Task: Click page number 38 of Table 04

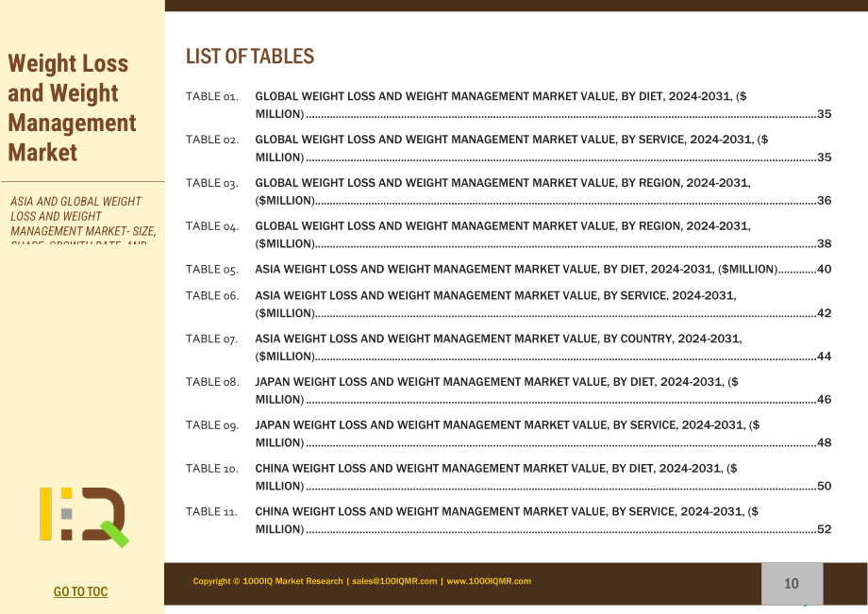Action: click(x=825, y=243)
